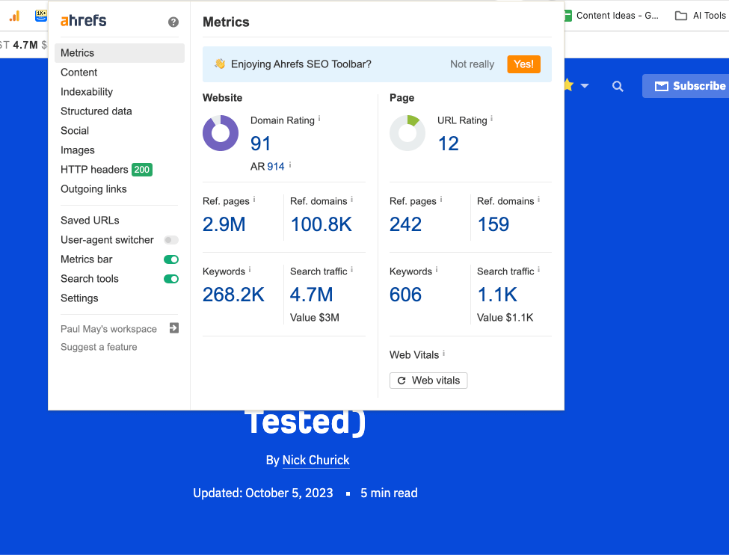This screenshot has width=729, height=560.
Task: Click the Yes! button
Action: (x=523, y=64)
